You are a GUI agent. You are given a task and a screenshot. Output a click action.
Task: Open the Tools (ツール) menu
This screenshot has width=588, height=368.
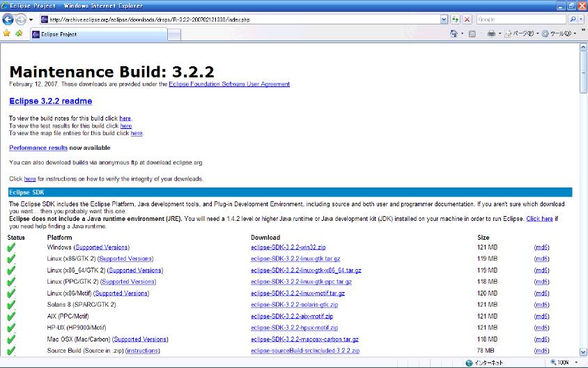click(x=559, y=33)
